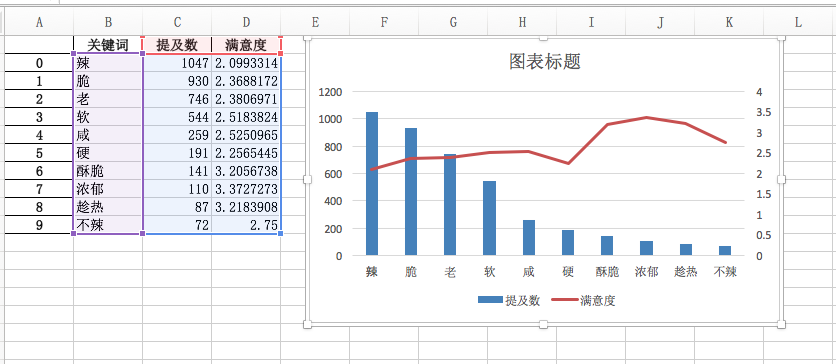Select column header A
This screenshot has width=836, height=364.
[x=39, y=22]
